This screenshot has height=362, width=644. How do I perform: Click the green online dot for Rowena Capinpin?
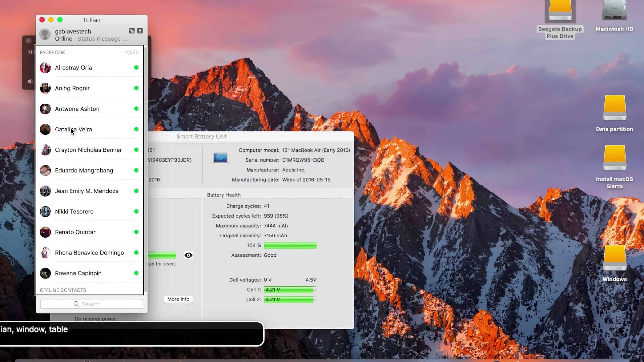pyautogui.click(x=136, y=273)
